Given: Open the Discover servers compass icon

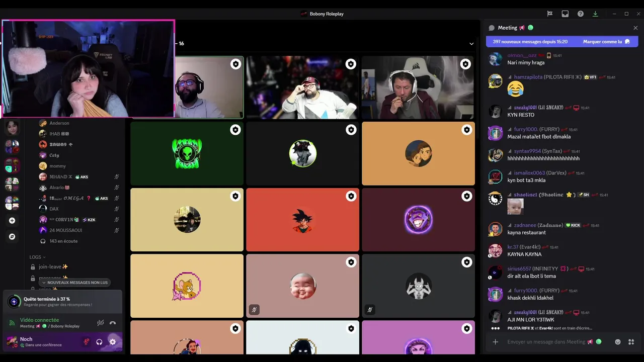Looking at the screenshot, I should coord(12,236).
